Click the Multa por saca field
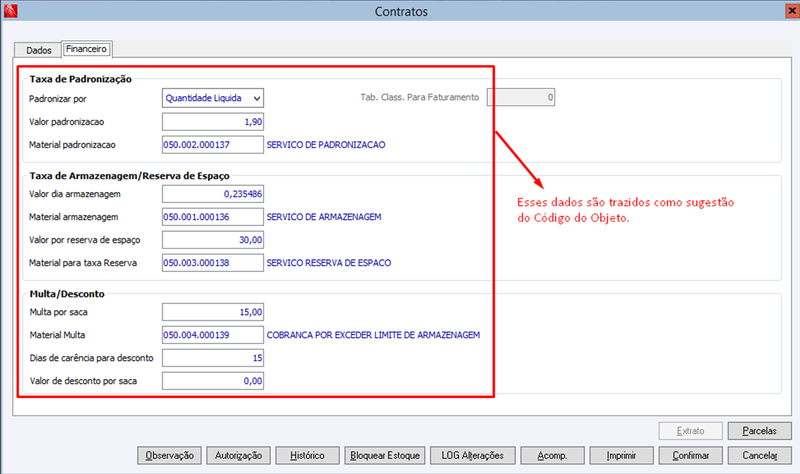 point(213,312)
